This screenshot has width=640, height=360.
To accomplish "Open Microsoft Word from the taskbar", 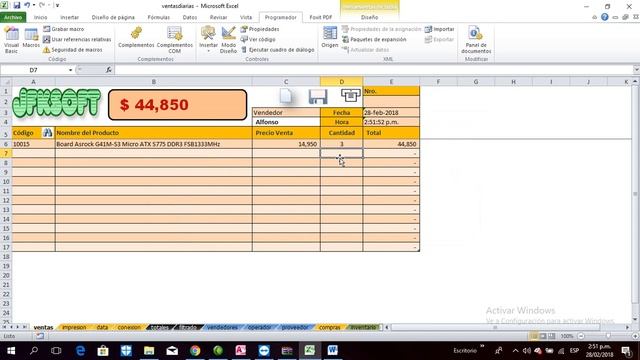I will (x=332, y=350).
